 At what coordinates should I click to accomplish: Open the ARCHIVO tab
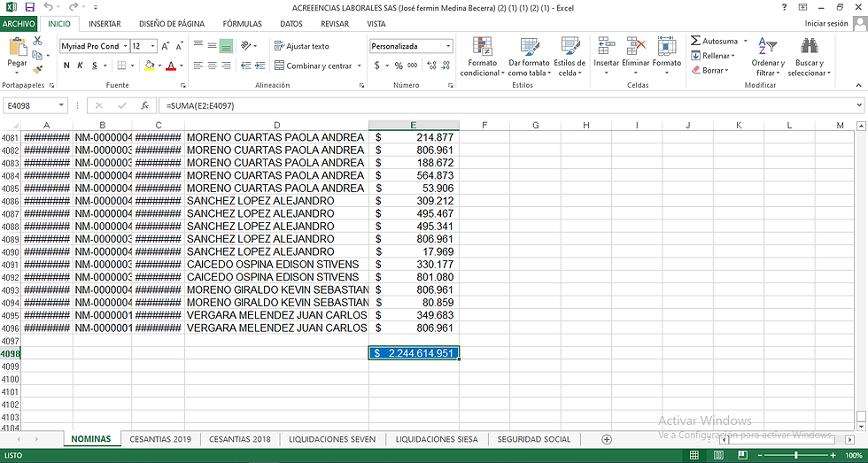point(19,24)
